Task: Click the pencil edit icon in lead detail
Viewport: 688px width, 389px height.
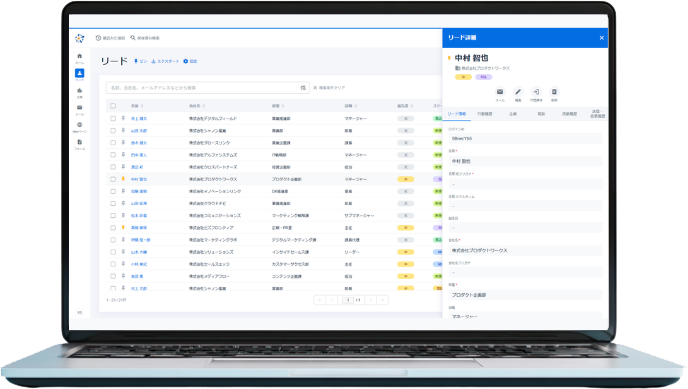Action: click(x=518, y=92)
